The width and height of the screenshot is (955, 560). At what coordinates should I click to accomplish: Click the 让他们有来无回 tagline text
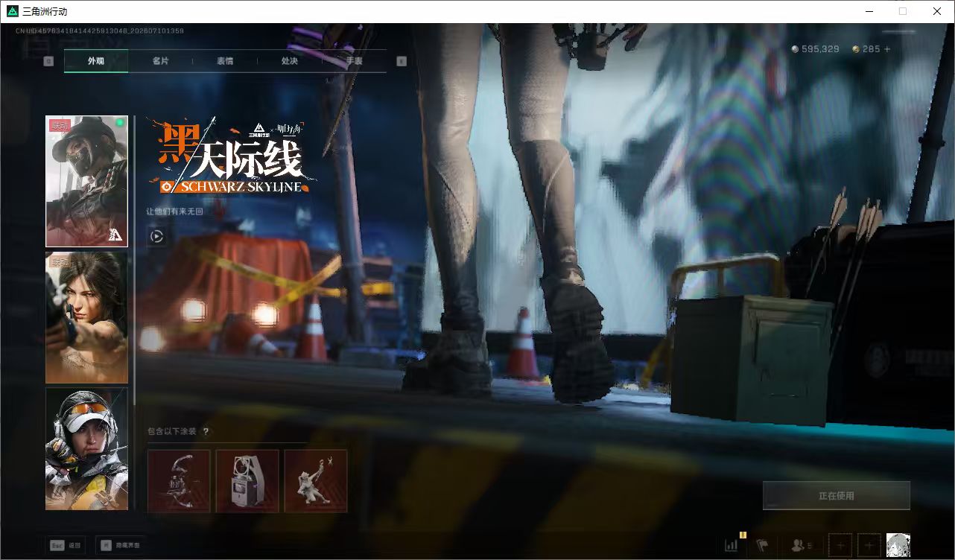[174, 211]
